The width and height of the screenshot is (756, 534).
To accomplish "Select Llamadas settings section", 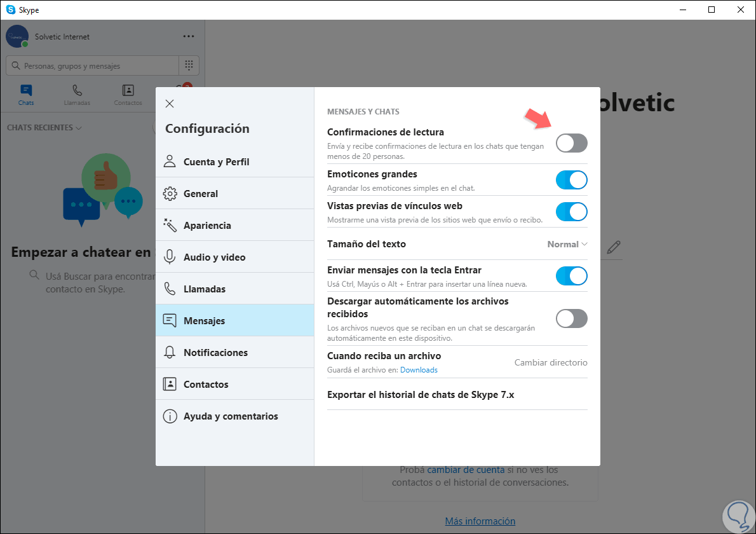I will (235, 289).
